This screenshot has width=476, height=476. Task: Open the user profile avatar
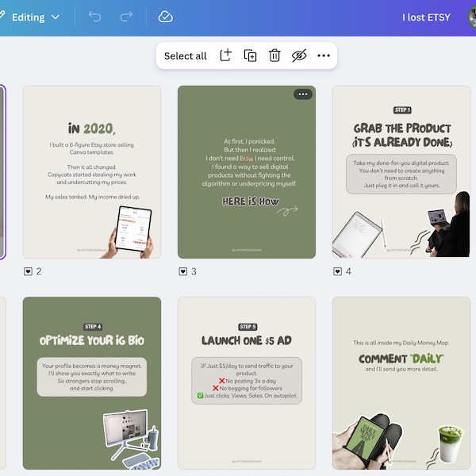coord(472,17)
